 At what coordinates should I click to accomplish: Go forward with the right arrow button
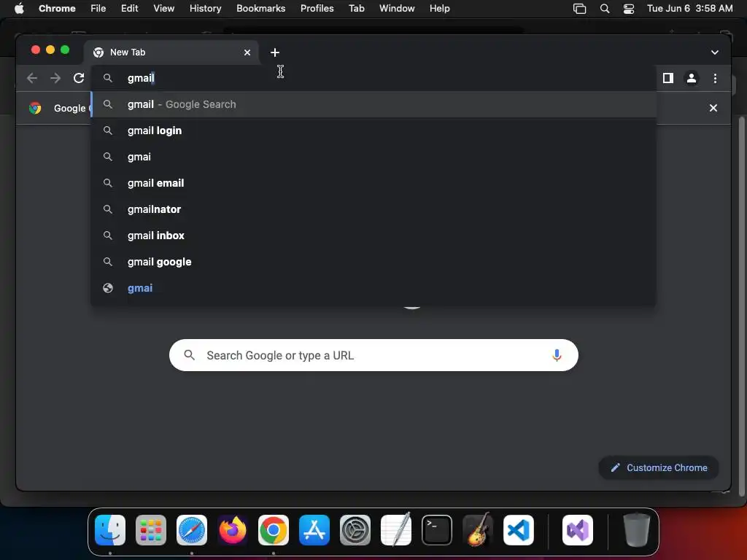pos(55,78)
